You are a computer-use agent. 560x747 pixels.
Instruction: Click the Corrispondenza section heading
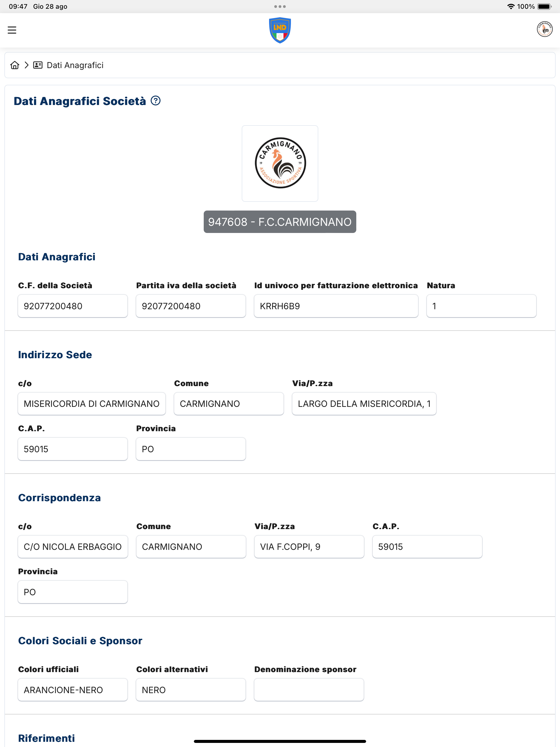59,498
